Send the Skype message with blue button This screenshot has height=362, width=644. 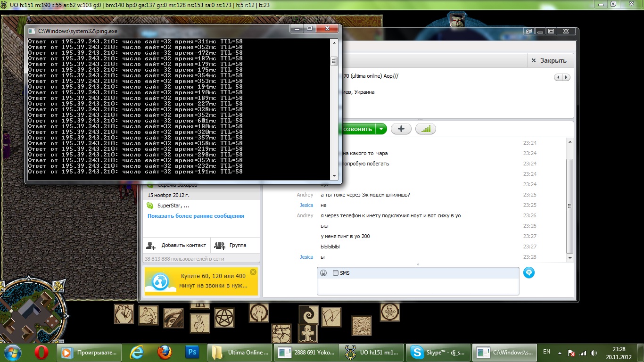[x=529, y=272]
